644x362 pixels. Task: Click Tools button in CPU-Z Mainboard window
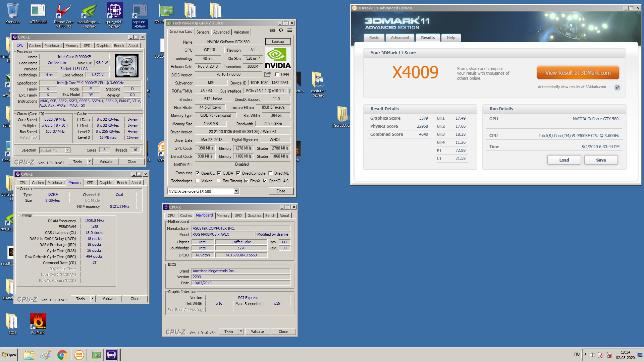click(229, 331)
